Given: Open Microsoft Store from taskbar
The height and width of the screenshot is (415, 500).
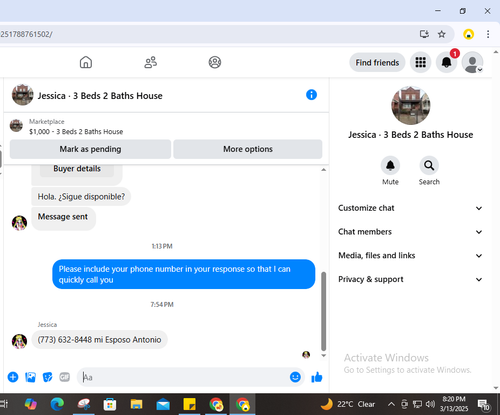Looking at the screenshot, I should click(x=110, y=405).
